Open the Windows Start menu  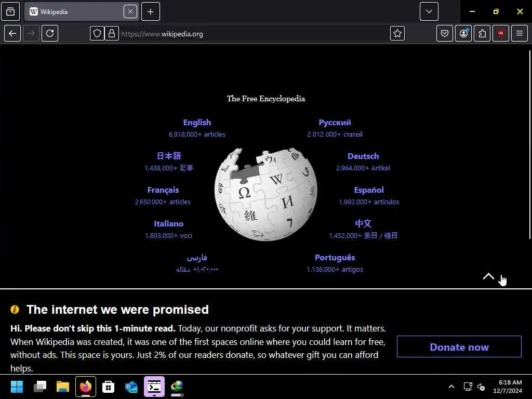17,387
